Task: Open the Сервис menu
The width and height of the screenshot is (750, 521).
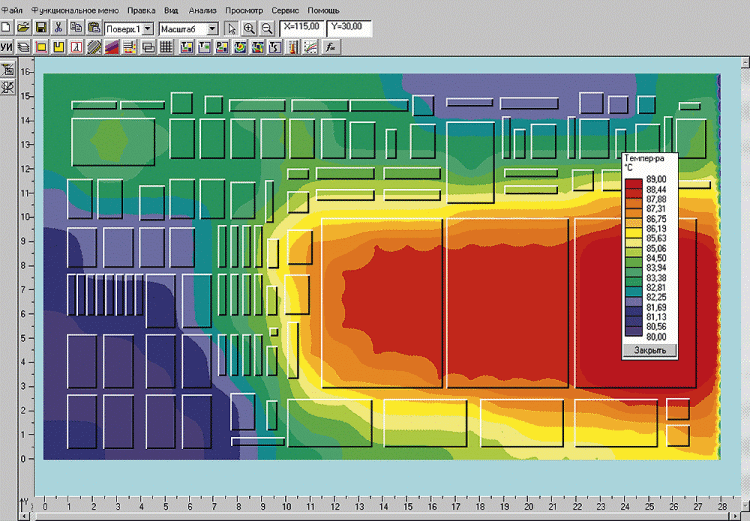Action: coord(285,10)
